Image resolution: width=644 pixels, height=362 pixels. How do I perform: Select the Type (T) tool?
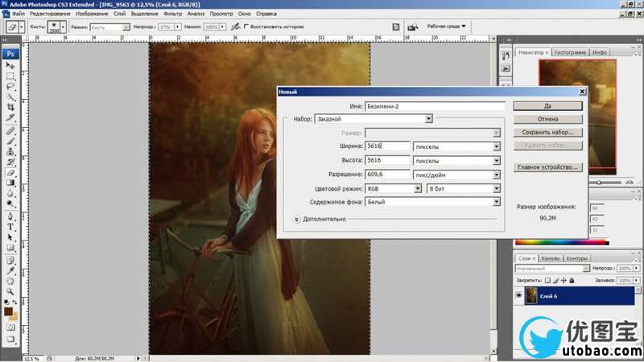point(10,227)
